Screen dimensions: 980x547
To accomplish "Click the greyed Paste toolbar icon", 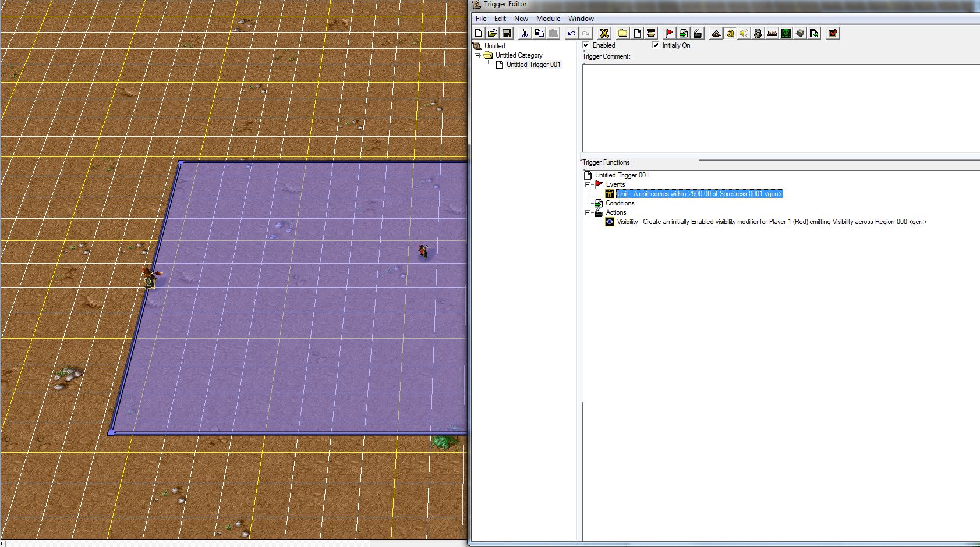I will [553, 33].
